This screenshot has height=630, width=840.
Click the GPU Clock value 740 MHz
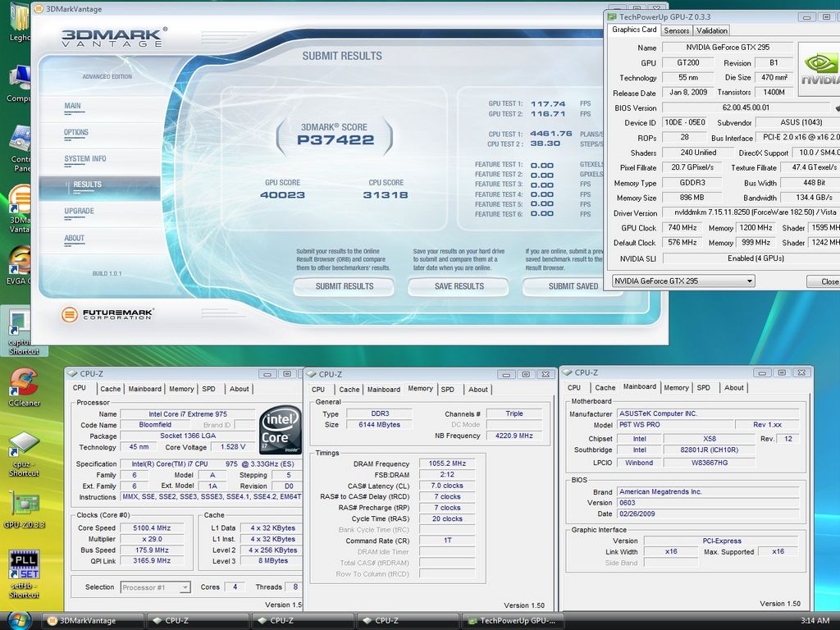click(682, 228)
